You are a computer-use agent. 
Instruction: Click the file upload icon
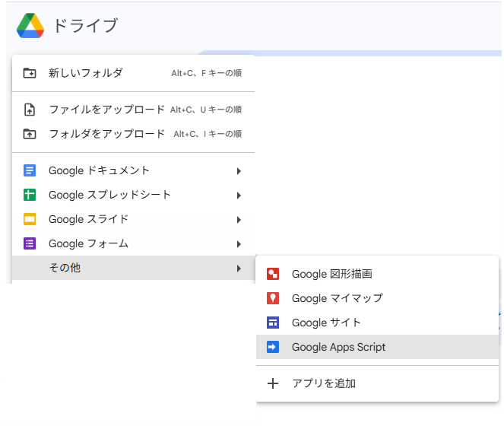tap(30, 110)
